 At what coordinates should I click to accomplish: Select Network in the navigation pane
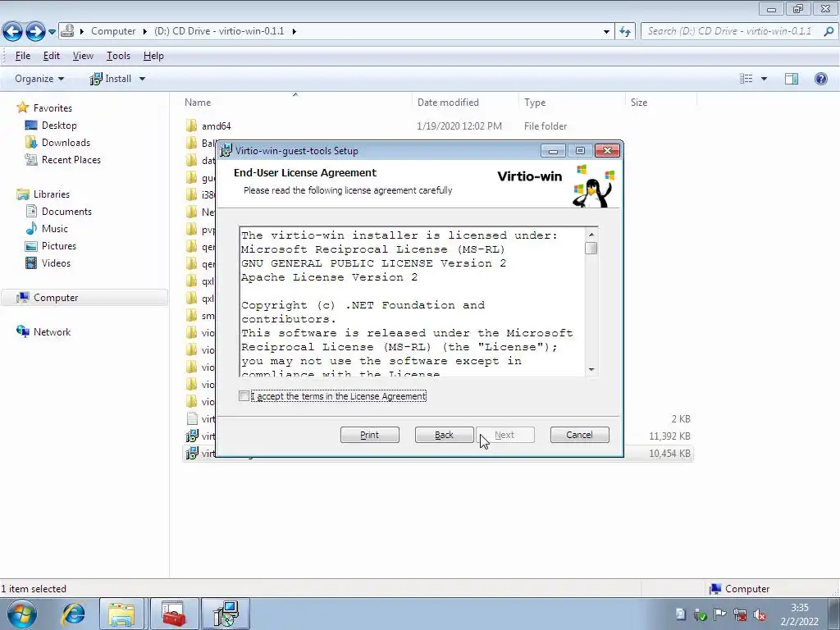52,332
